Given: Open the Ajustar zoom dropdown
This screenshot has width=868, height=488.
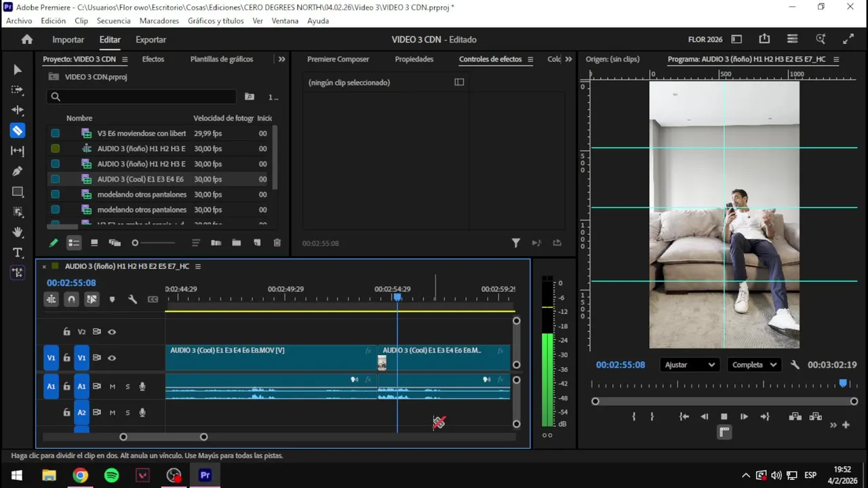Looking at the screenshot, I should point(690,365).
